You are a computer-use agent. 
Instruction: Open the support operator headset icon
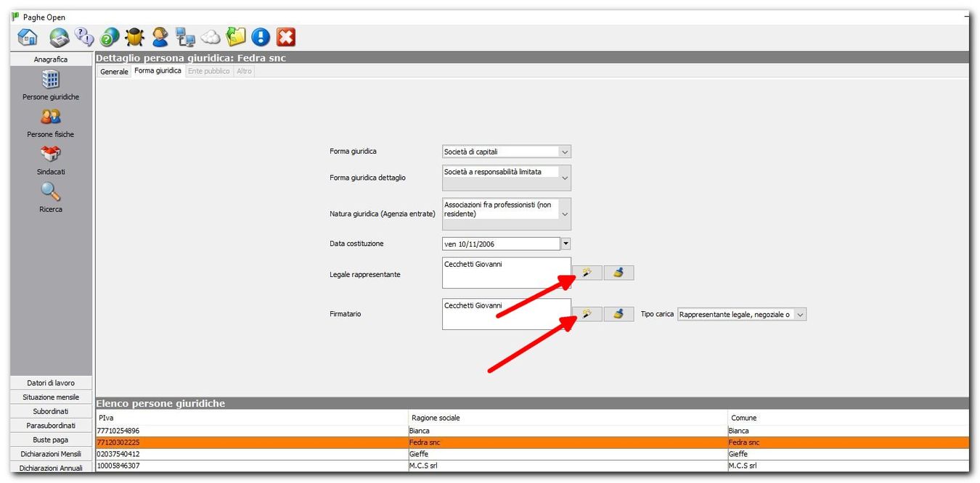pyautogui.click(x=160, y=37)
